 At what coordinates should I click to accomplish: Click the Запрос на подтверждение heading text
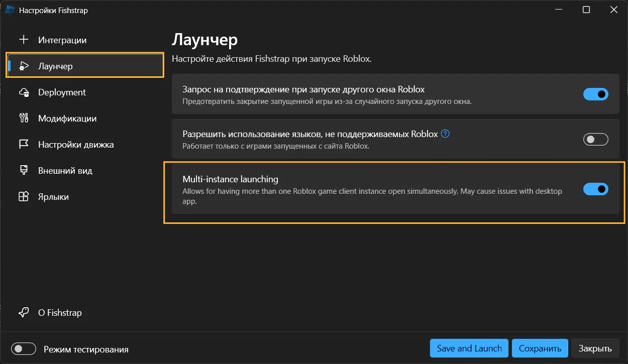click(x=303, y=89)
